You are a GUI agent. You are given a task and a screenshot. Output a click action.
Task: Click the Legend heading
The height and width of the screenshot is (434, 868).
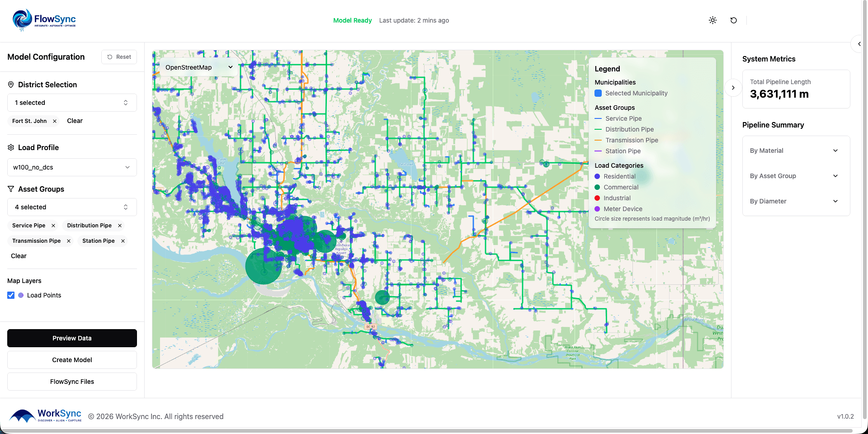coord(607,69)
